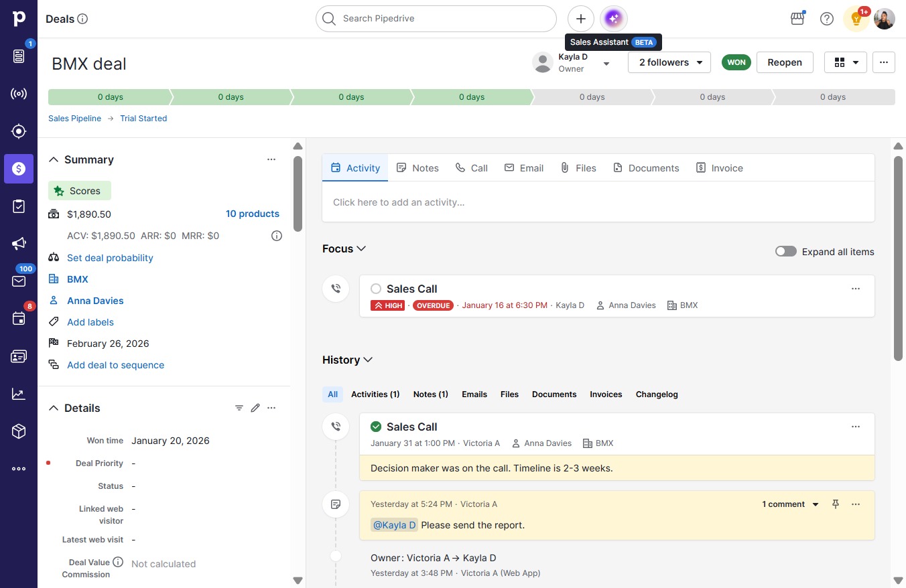Click the left panel scrollbar thumb
The image size is (906, 588).
tap(298, 194)
